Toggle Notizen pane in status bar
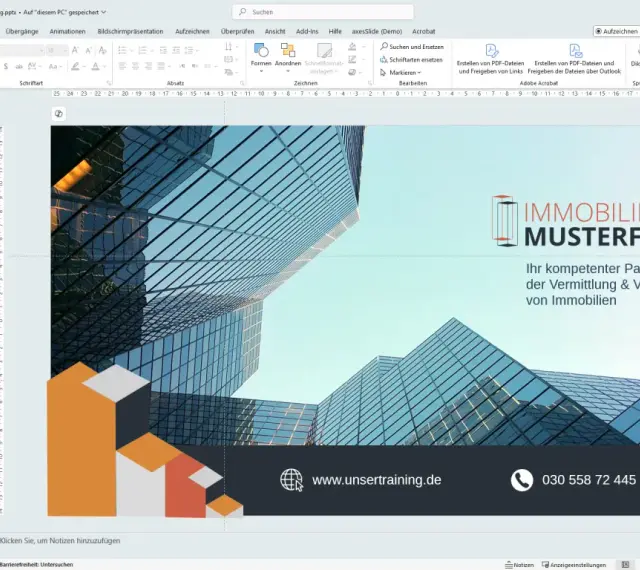Viewport: 640px width, 570px height. click(x=519, y=565)
